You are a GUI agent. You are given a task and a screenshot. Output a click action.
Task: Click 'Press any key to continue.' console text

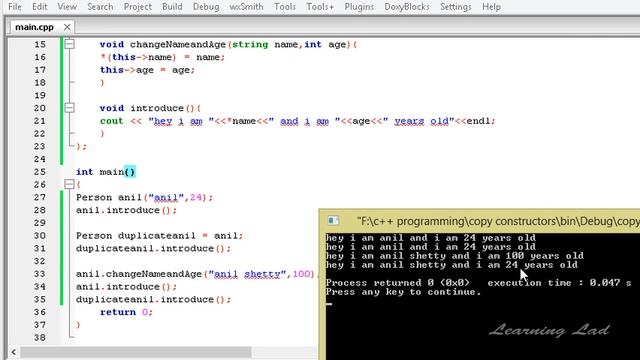click(404, 292)
